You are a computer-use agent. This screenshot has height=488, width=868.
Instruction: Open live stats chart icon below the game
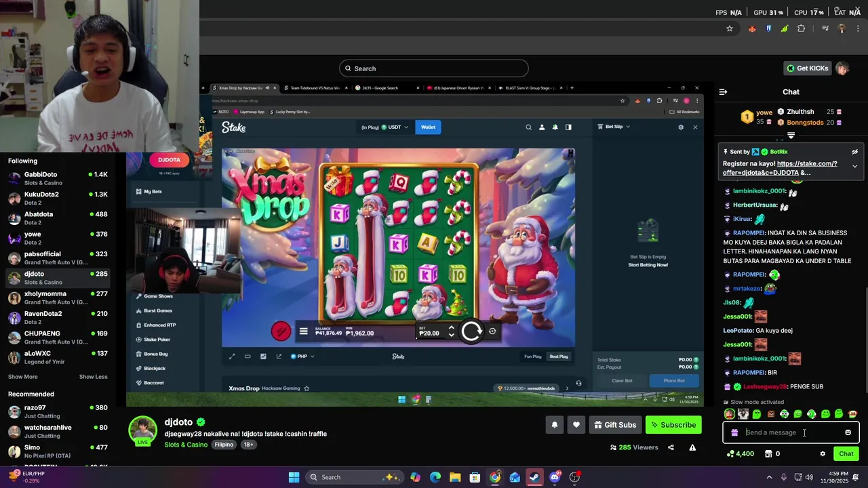coord(263,357)
